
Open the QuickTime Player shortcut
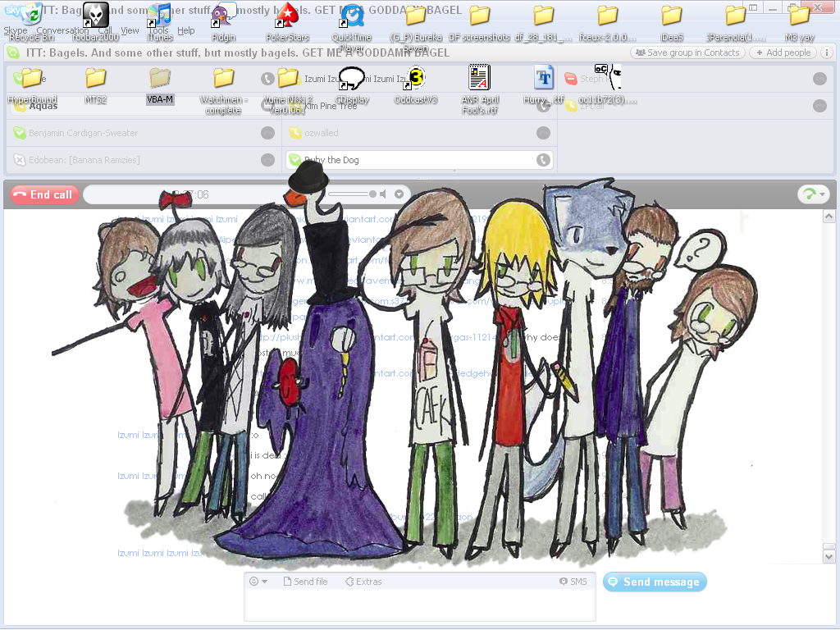[352, 16]
